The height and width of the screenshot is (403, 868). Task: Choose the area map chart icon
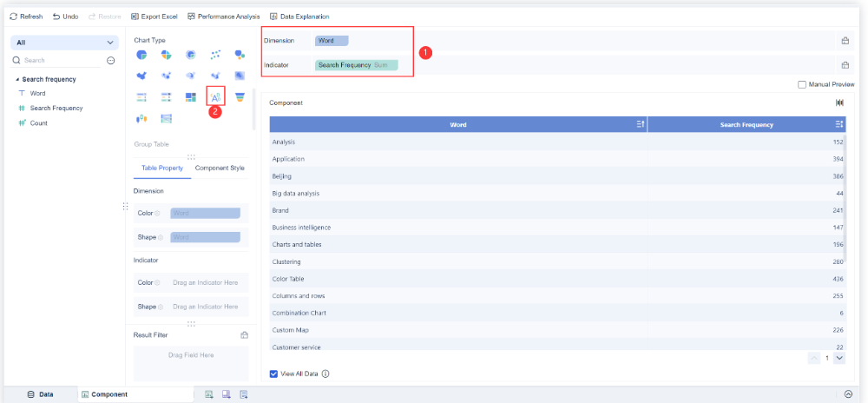[141, 76]
